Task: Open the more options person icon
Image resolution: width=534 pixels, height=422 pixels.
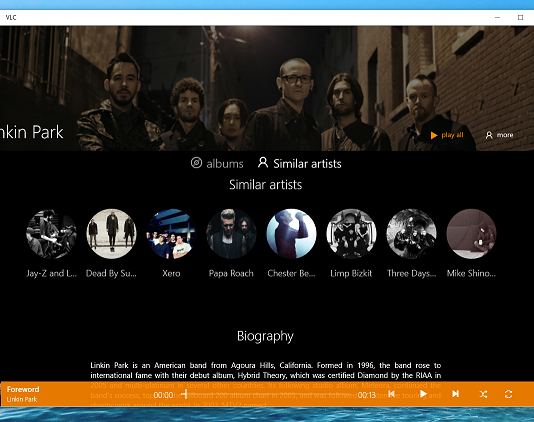Action: [x=489, y=135]
